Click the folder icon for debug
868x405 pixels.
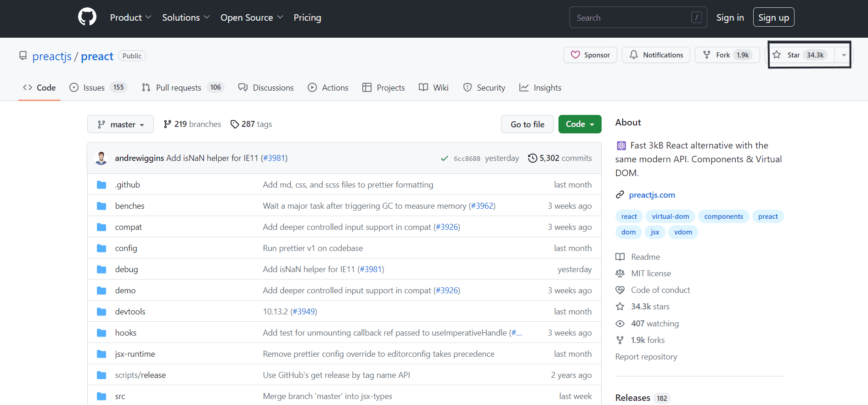[x=101, y=269]
